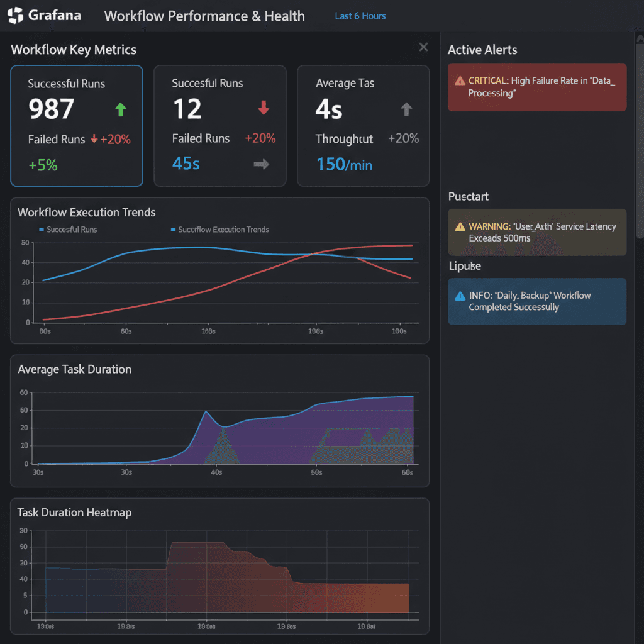
Task: Open the User_Ath latency warning alert
Action: coord(536,232)
